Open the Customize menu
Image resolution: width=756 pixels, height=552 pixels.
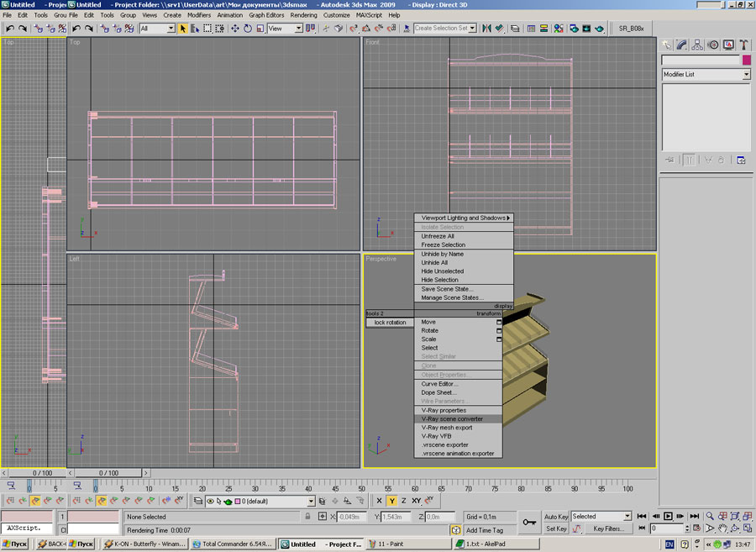(336, 15)
